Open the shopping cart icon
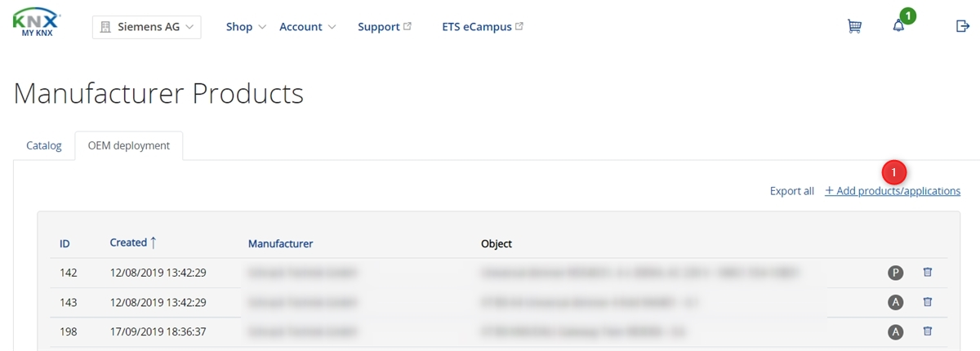The image size is (980, 351). [854, 26]
